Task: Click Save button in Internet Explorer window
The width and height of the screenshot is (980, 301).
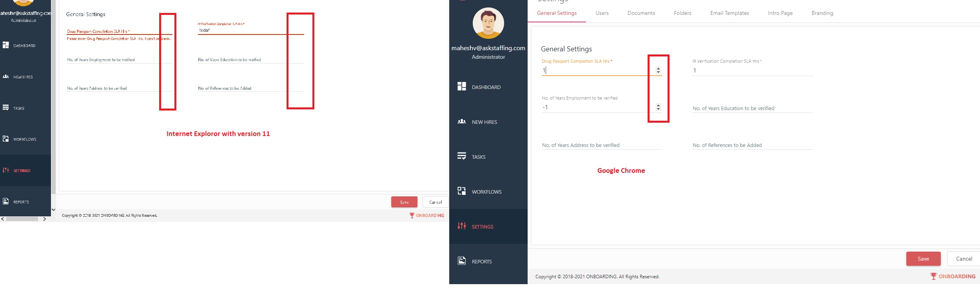Action: tap(404, 202)
